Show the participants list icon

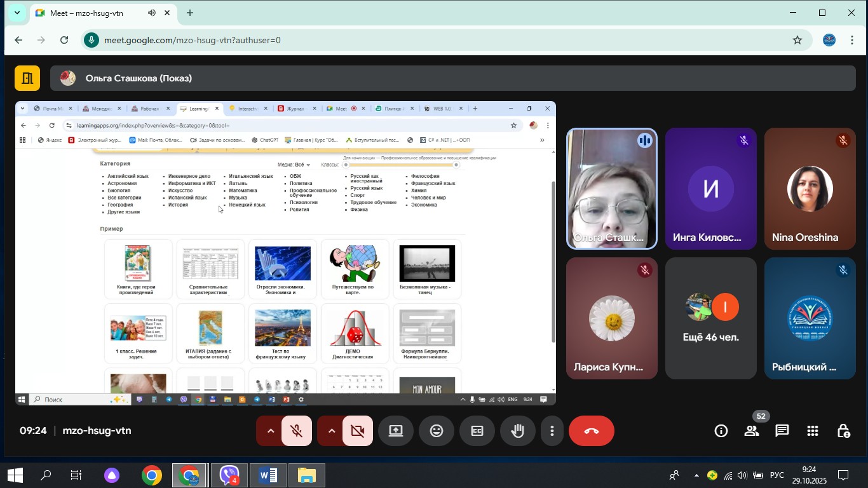coord(752,431)
